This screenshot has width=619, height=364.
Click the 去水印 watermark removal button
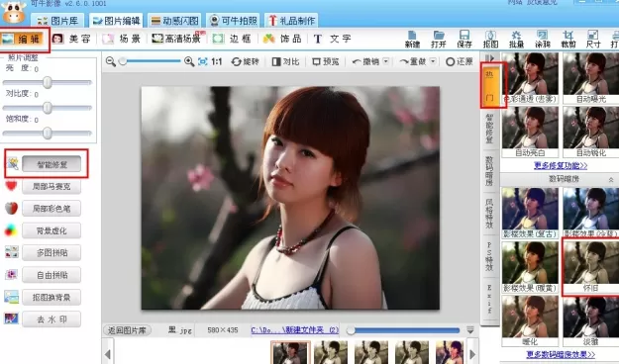[52, 319]
